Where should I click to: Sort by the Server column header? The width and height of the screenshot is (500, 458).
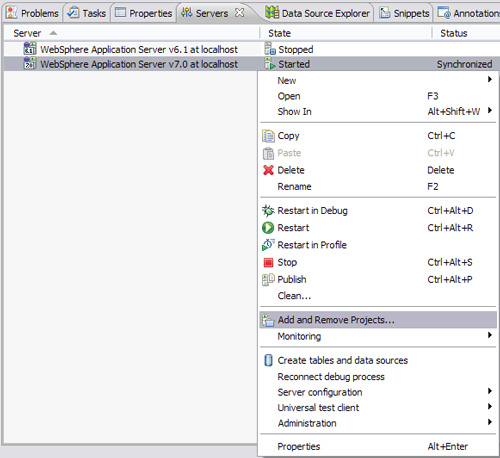click(132, 33)
